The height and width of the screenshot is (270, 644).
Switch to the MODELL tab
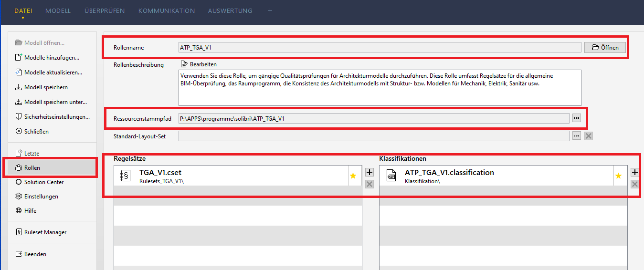pos(58,10)
